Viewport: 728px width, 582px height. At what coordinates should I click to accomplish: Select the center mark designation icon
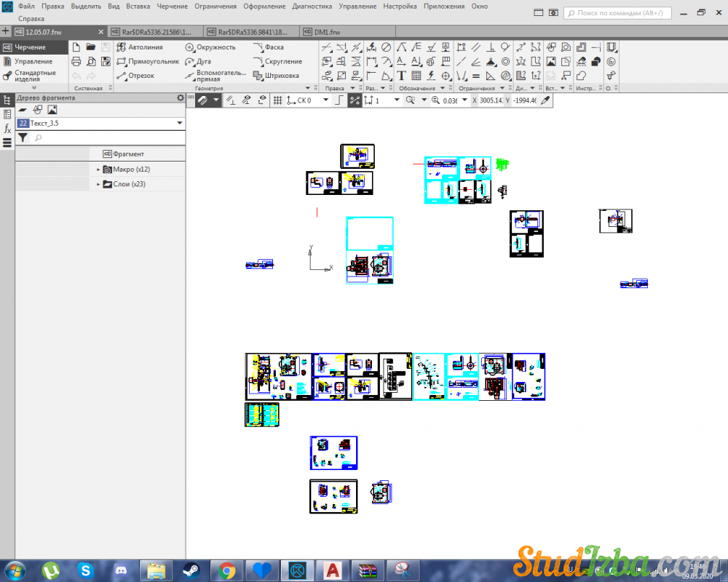tap(446, 76)
